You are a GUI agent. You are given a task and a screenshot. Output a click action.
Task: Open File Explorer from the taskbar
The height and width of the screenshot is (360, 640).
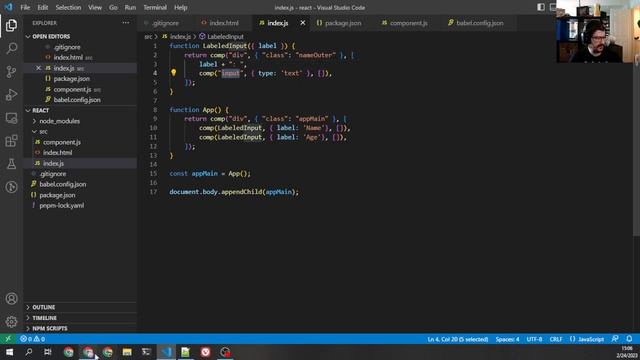[127, 352]
